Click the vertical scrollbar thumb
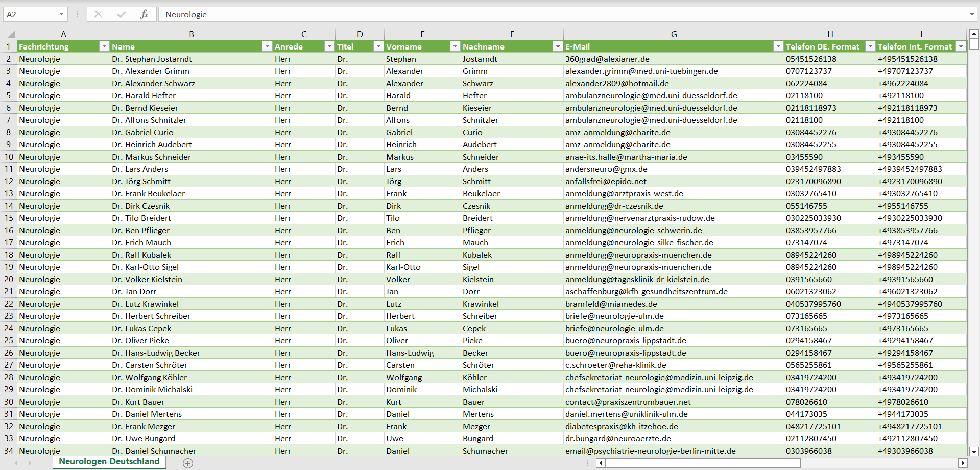 tap(974, 44)
